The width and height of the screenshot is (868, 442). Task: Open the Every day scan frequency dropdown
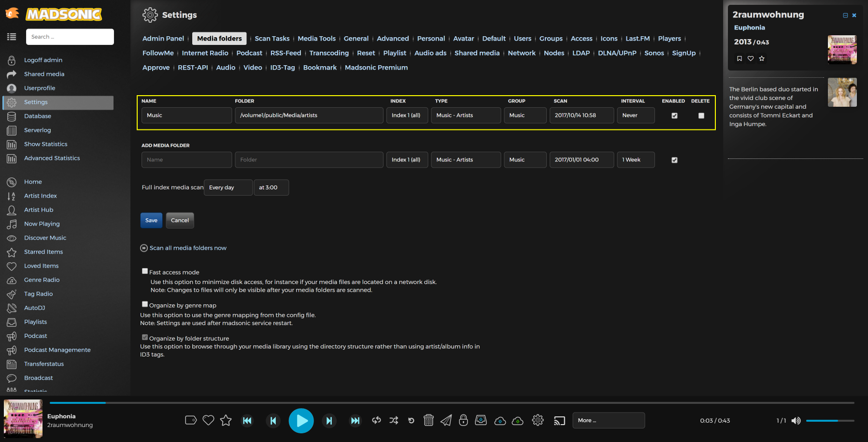point(228,187)
